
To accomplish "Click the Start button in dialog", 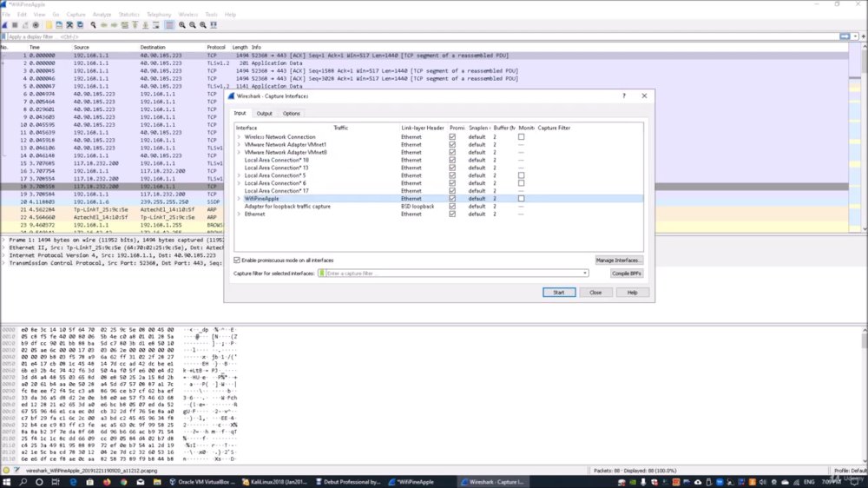I will [559, 293].
